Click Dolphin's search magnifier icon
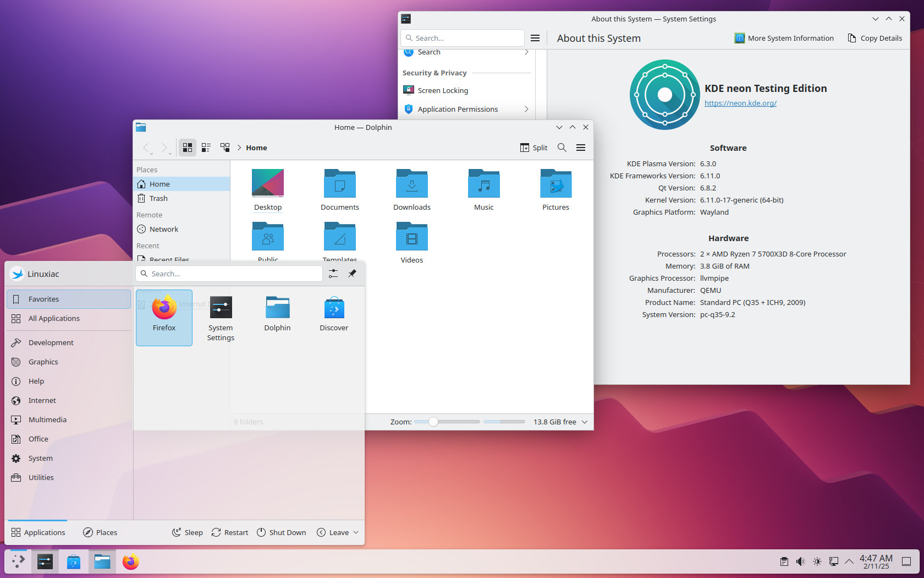 (x=562, y=148)
